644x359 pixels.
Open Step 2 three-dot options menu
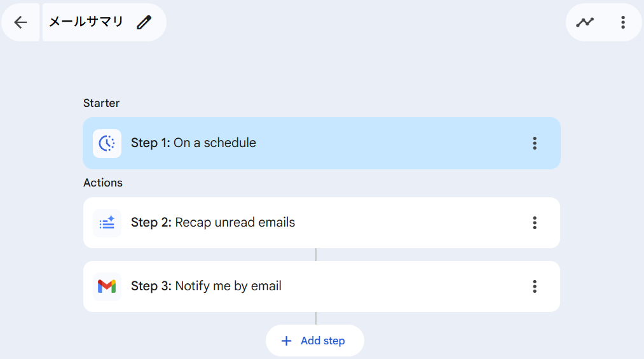pos(535,223)
